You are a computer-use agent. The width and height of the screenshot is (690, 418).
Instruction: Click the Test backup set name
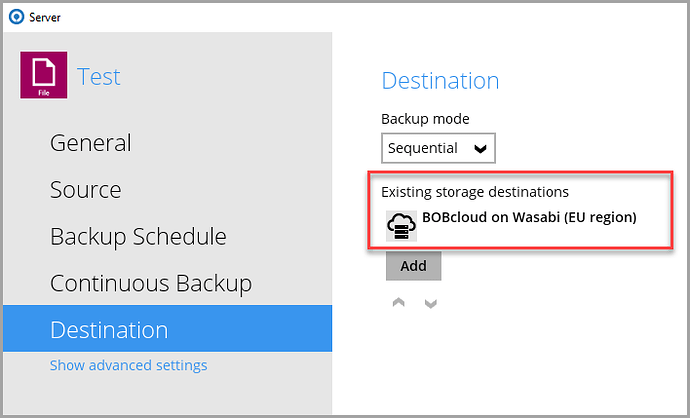coord(98,77)
